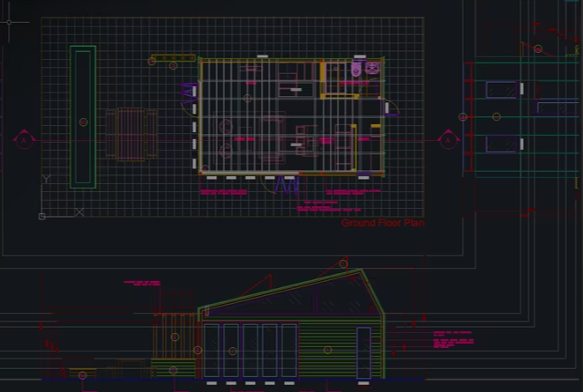
Task: Select the tall window at elevation's right
Action: 363,351
